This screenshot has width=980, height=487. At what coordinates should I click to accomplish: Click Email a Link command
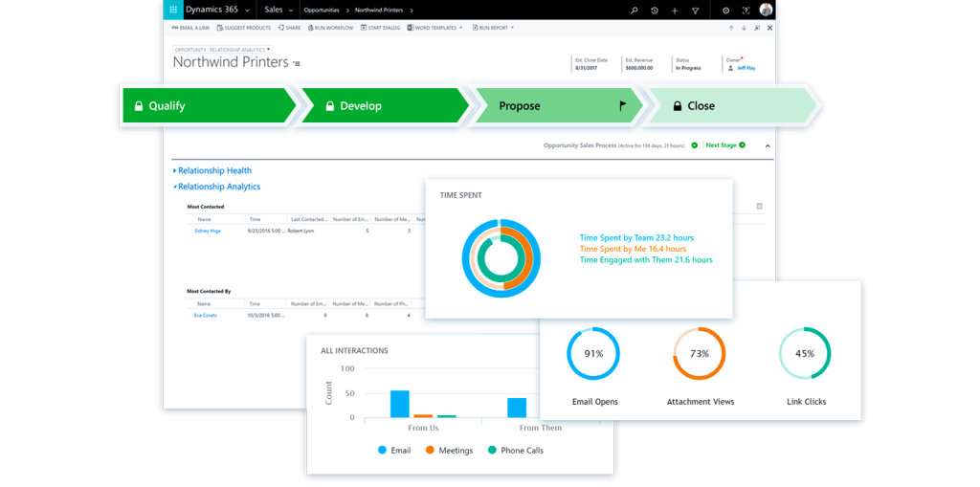pos(190,28)
